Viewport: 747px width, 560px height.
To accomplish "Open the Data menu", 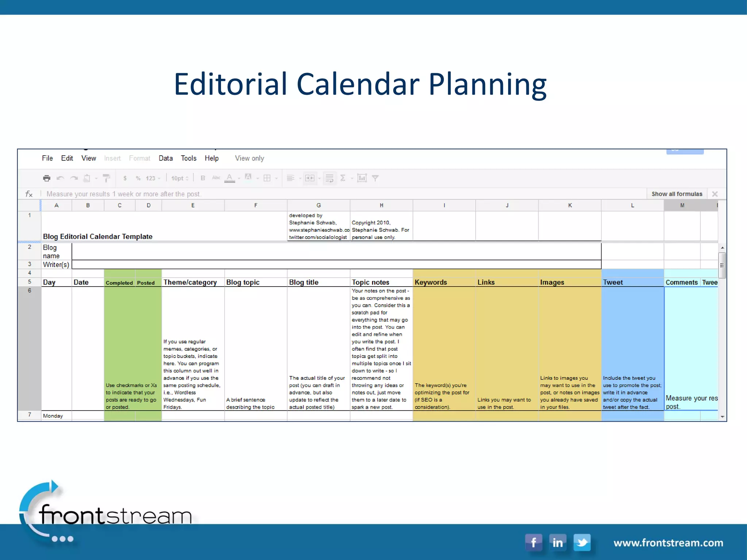I will click(166, 158).
